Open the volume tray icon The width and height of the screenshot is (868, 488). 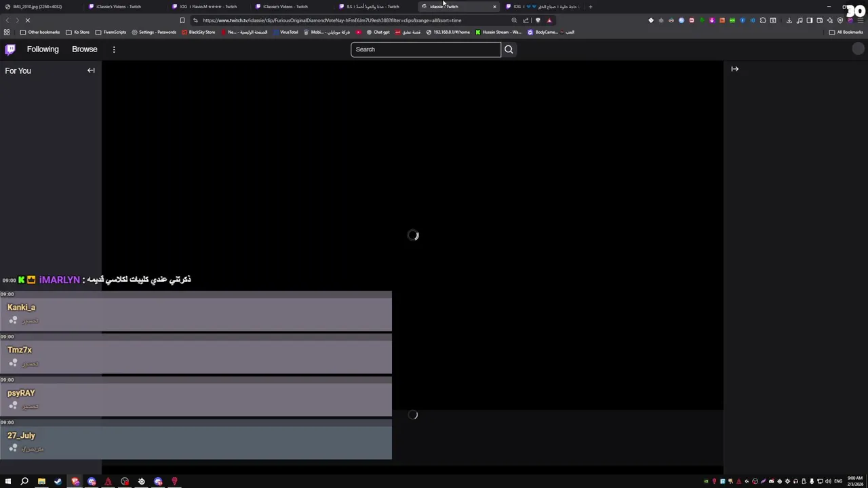pyautogui.click(x=828, y=481)
